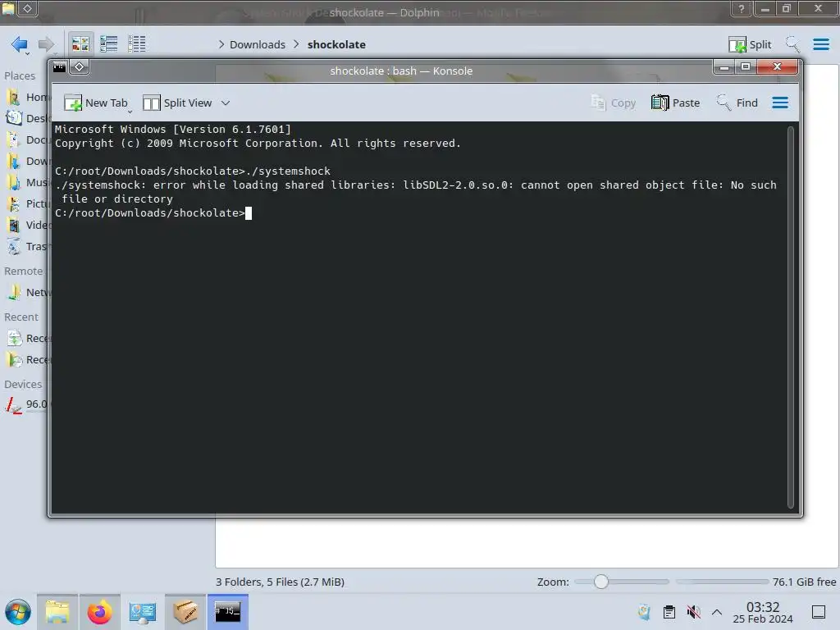Open Konsole hamburger menu

(780, 103)
